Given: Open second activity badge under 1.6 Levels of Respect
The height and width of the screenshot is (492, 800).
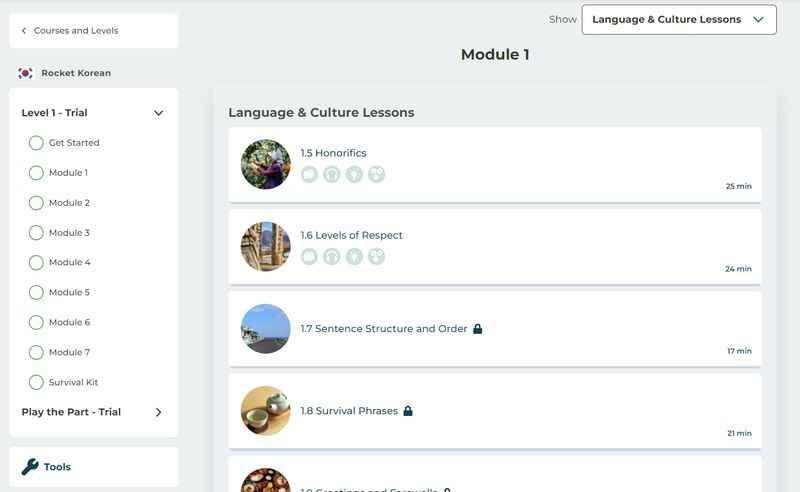Looking at the screenshot, I should click(x=332, y=257).
